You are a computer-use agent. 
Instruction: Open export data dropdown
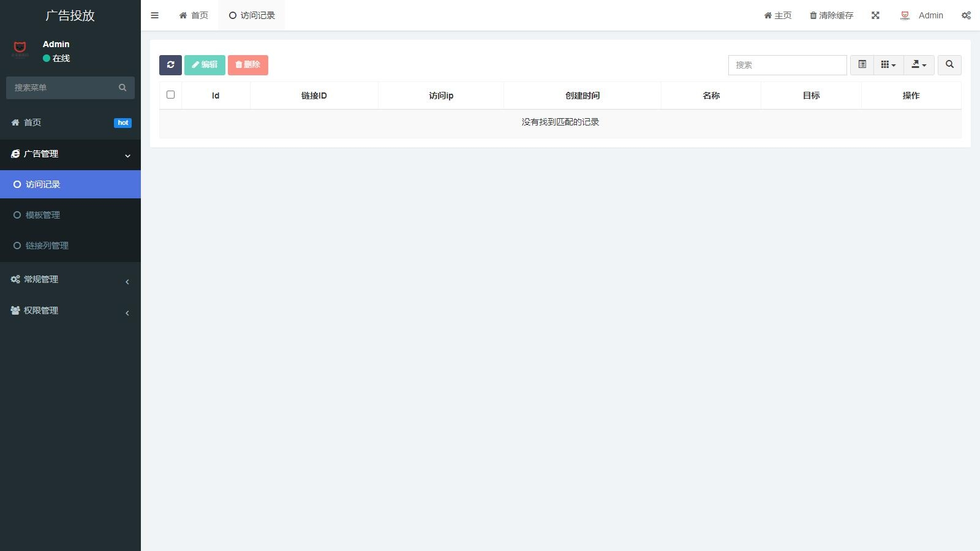click(919, 65)
